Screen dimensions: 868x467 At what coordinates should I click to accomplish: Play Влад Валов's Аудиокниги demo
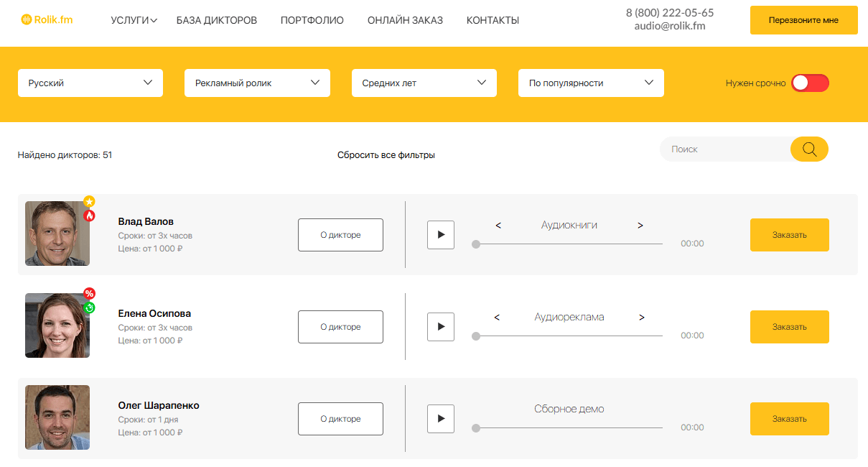(440, 235)
